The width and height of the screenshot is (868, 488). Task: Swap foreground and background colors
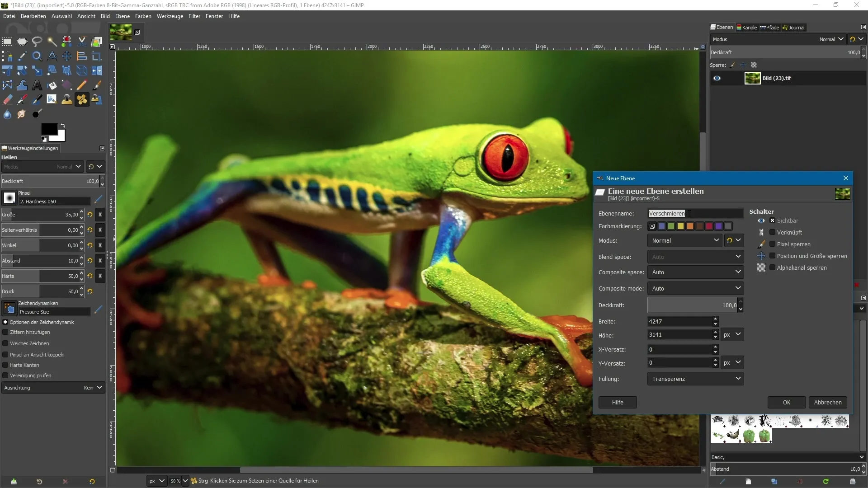[62, 126]
